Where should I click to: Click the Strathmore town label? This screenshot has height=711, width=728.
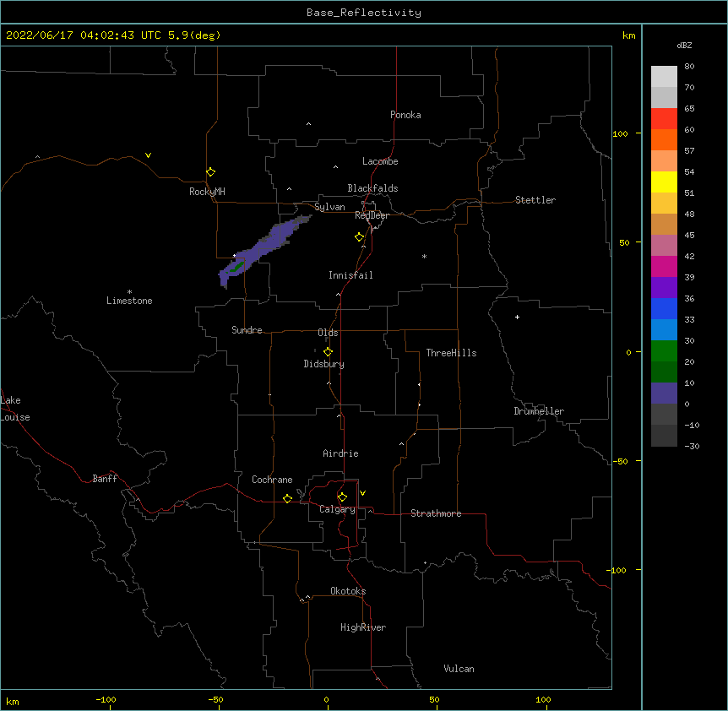436,513
